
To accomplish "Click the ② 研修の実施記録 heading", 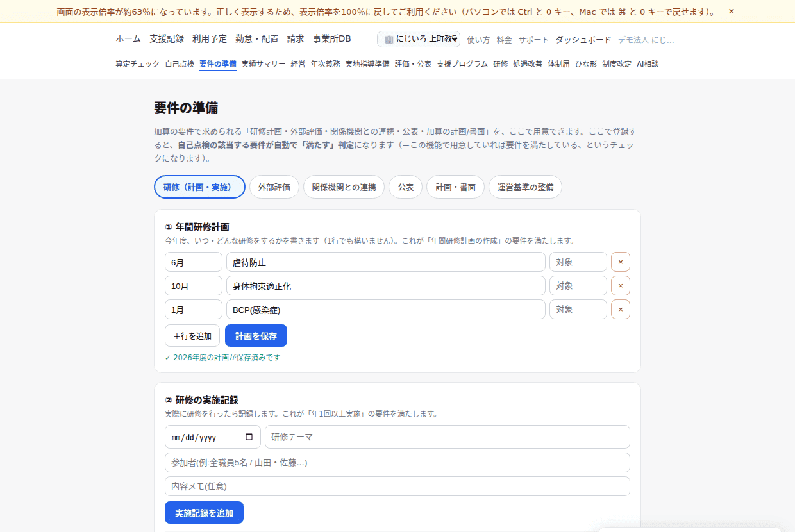I will [x=201, y=400].
